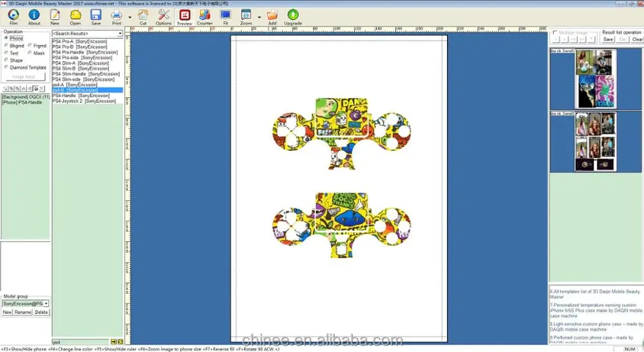Open link about personalized temperature sensing case
644x352 pixels.
[596, 311]
